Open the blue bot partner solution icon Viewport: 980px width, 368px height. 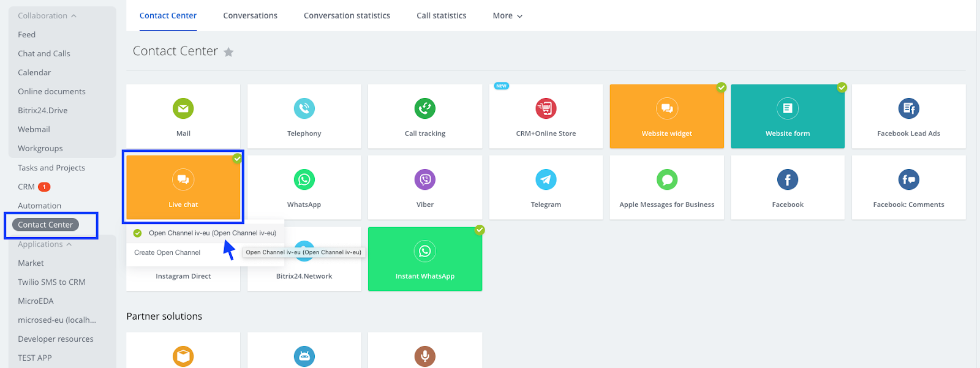[304, 356]
